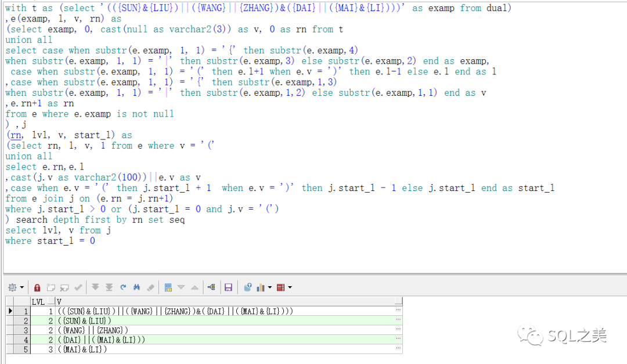Open the ellipsis editor button on row 3

coord(398,330)
